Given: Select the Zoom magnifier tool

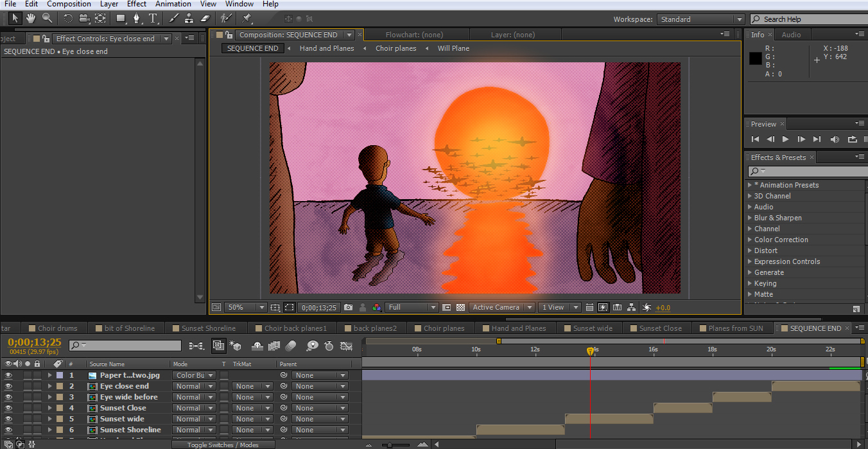Looking at the screenshot, I should 47,19.
